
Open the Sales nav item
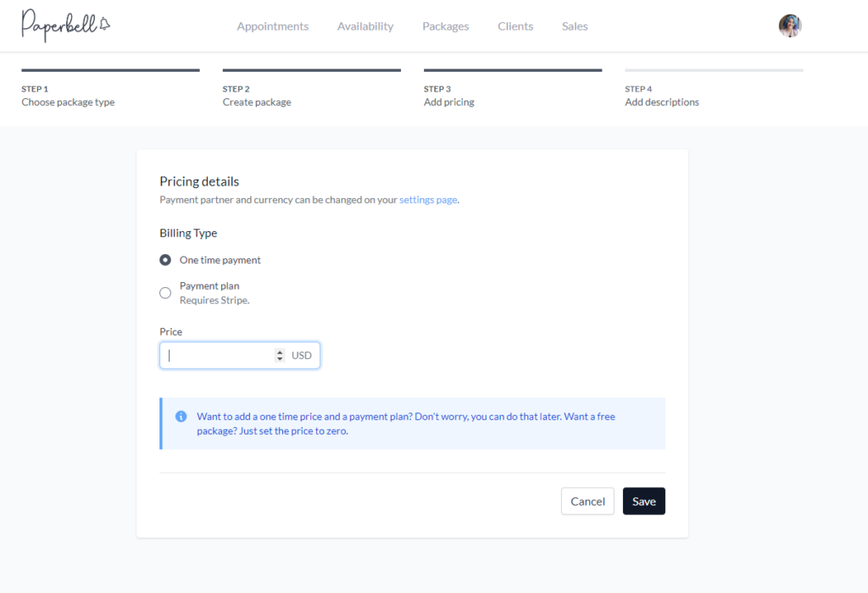click(x=575, y=26)
